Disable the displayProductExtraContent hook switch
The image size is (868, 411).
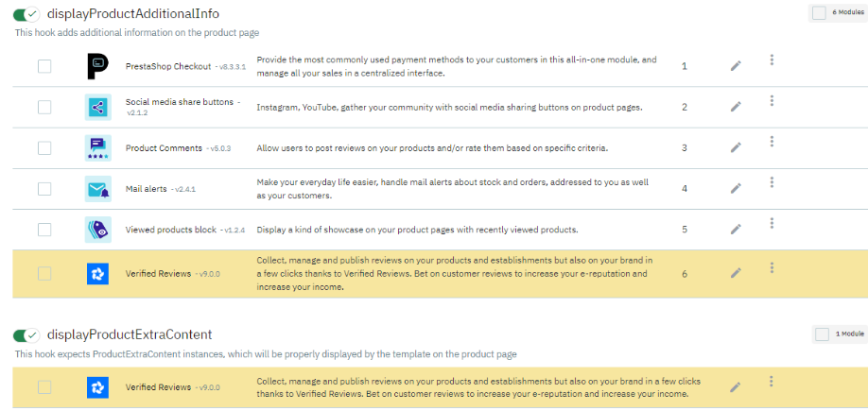tap(26, 334)
